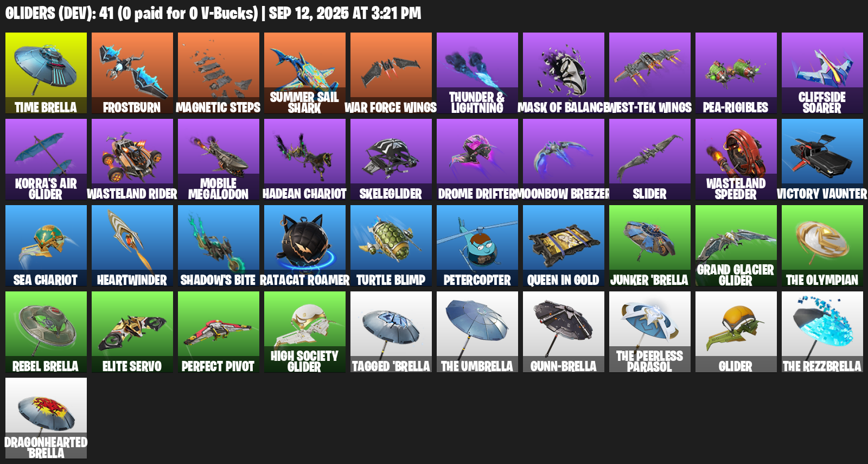Pick the Petercopter glider tile
The height and width of the screenshot is (464, 868).
coord(477,246)
